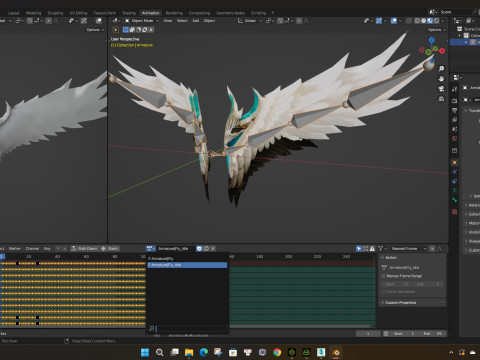Image resolution: width=480 pixels, height=360 pixels.
Task: Open the orange Object properties tab
Action: [454, 162]
